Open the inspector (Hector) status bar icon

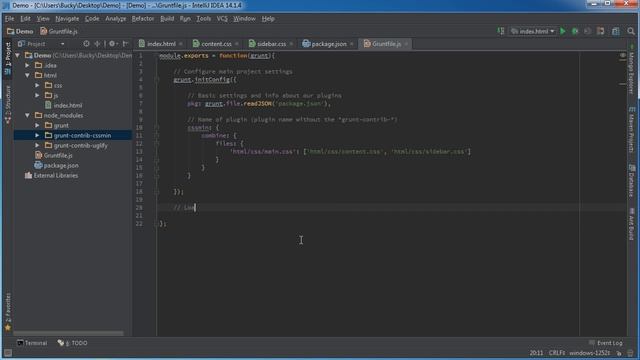(x=631, y=353)
